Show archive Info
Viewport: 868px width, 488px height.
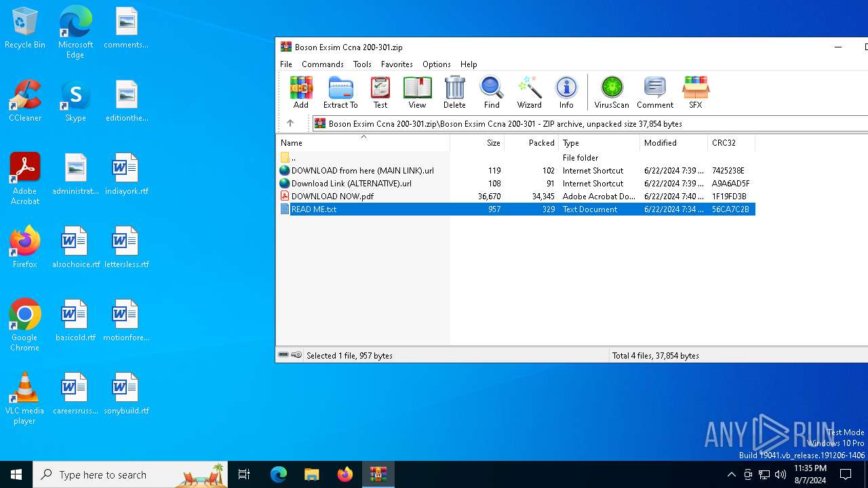pos(566,92)
